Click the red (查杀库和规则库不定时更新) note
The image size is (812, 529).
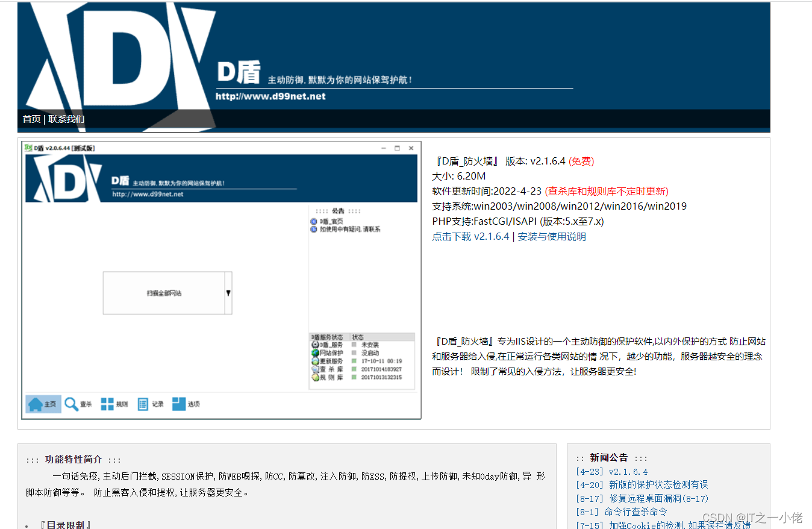click(607, 191)
